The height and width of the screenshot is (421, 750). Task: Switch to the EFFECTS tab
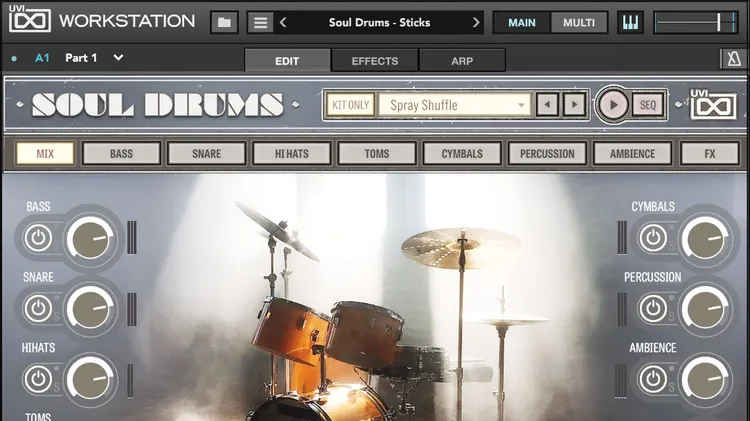tap(375, 61)
